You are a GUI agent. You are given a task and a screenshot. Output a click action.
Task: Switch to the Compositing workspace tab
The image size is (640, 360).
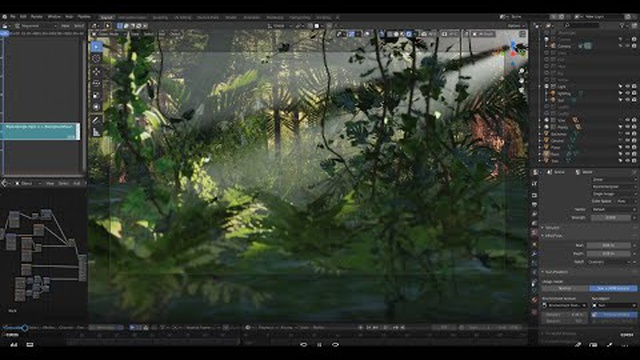pos(300,18)
